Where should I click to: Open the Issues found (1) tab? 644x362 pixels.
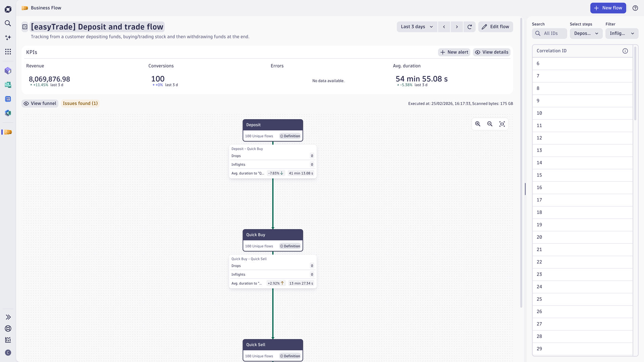(x=80, y=103)
